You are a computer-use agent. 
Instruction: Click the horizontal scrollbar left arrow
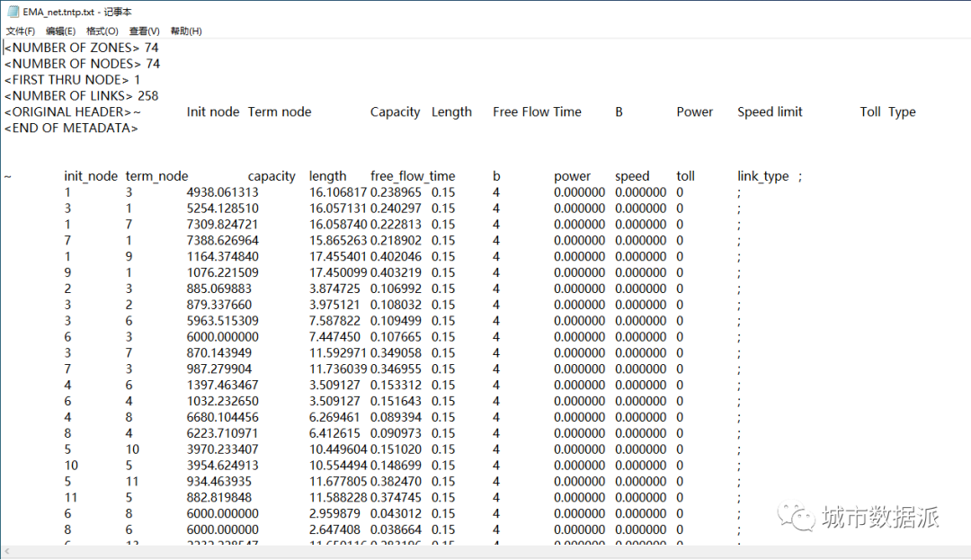(x=7, y=551)
